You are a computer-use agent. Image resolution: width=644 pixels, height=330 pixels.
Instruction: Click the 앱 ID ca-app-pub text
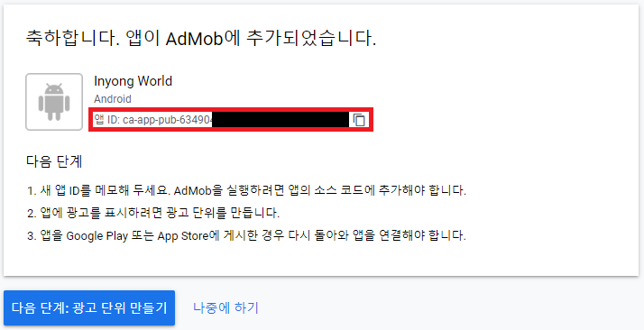click(x=152, y=120)
